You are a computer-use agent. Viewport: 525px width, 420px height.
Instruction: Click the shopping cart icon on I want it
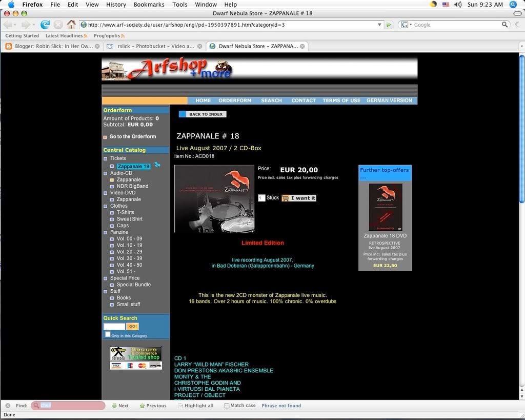pos(285,198)
